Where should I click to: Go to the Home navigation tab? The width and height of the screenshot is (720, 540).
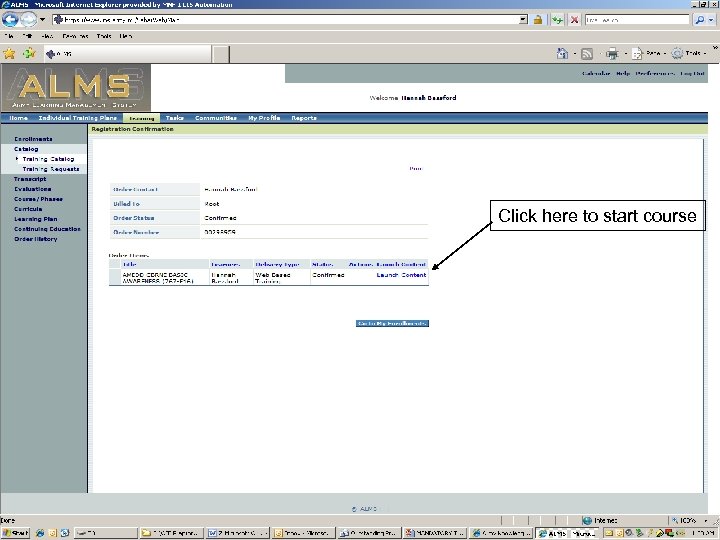tap(18, 118)
